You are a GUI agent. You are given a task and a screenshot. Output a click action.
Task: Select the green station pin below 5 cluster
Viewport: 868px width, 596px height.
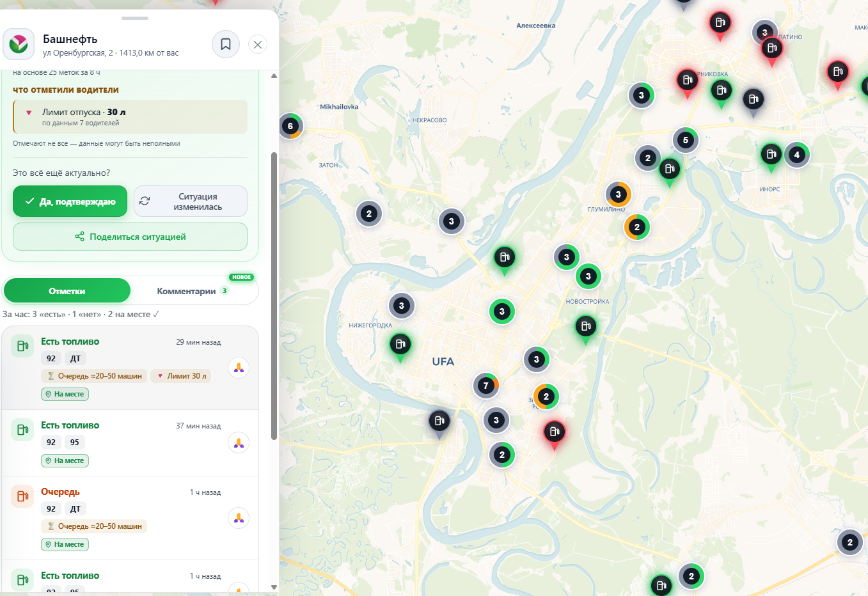click(x=670, y=171)
